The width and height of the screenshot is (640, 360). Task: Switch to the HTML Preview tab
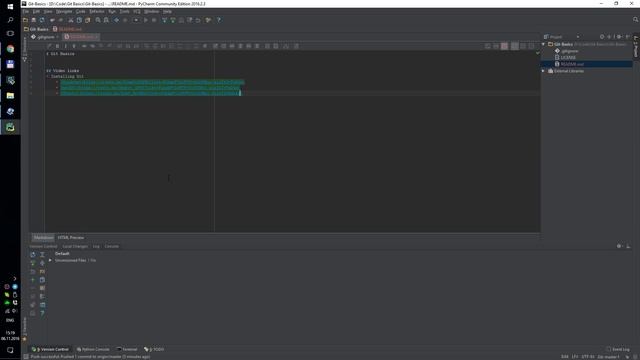point(71,238)
